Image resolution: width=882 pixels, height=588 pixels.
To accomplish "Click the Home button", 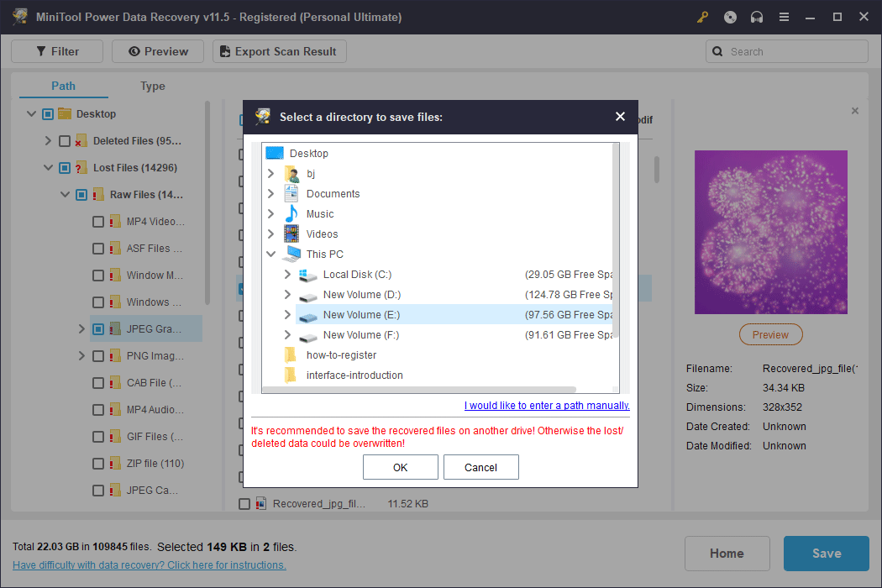I will tap(727, 554).
